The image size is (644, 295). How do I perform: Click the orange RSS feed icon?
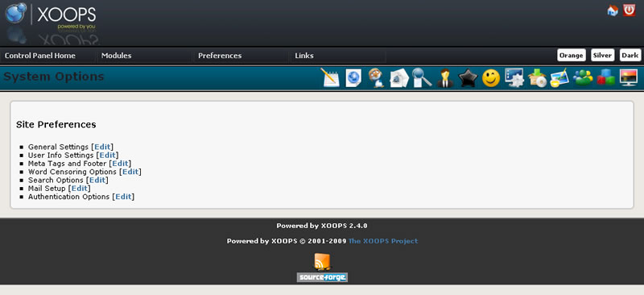[323, 262]
